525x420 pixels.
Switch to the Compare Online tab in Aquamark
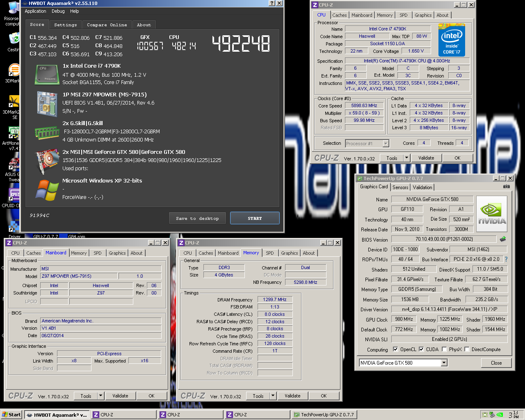coord(107,25)
